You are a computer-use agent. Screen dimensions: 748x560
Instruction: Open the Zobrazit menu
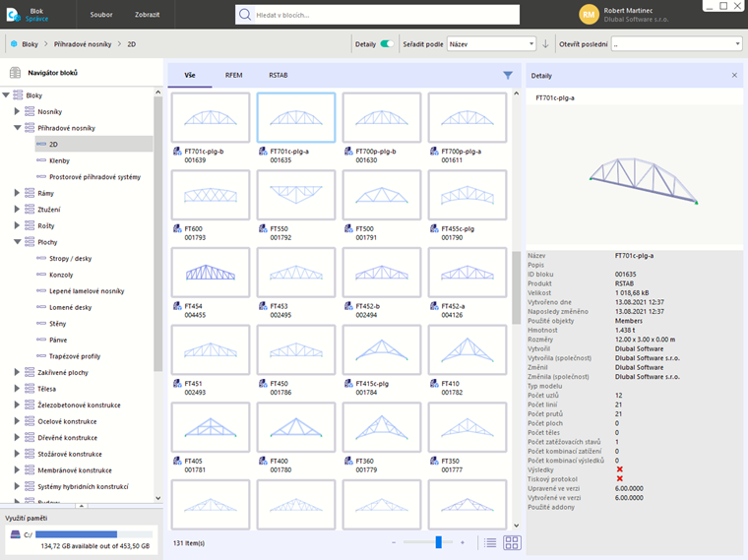point(147,15)
